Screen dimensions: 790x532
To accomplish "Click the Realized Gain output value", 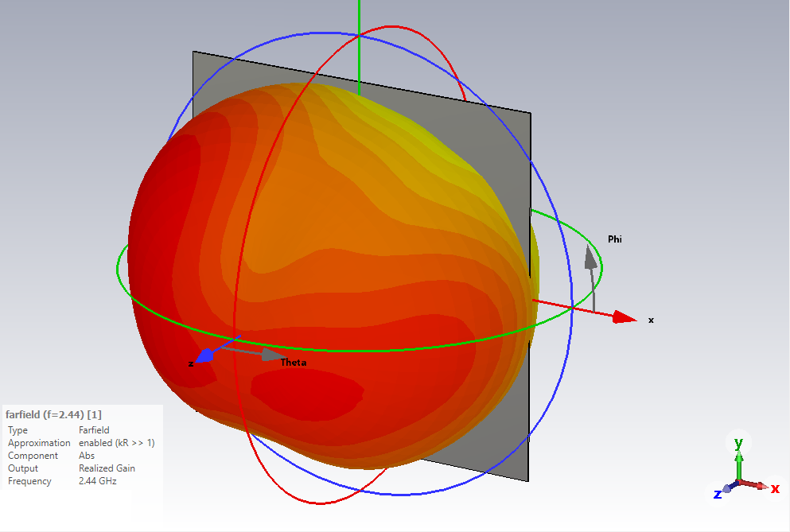I will click(x=107, y=468).
